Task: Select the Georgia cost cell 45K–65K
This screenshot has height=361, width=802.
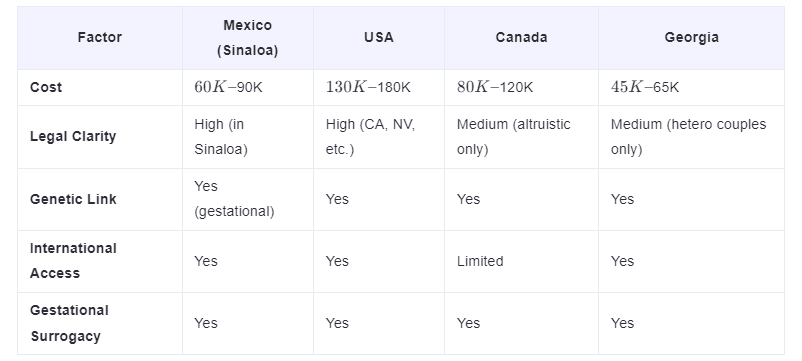Action: pos(645,87)
